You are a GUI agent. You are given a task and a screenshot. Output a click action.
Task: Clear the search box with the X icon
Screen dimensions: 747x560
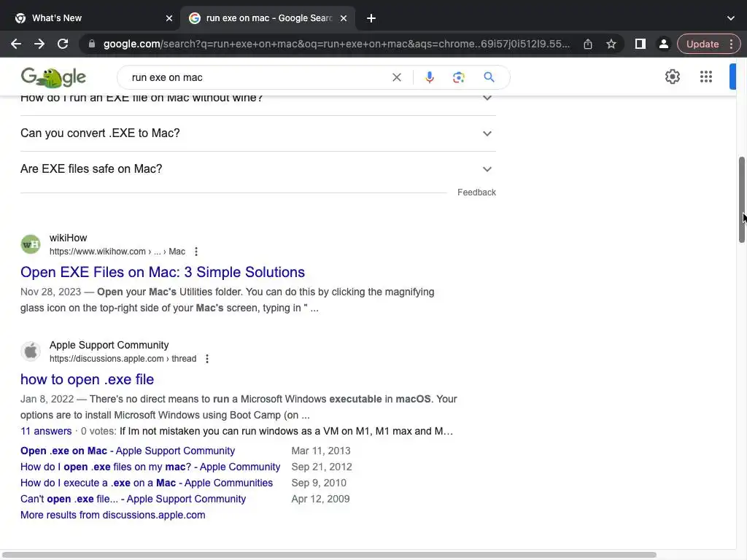(x=396, y=77)
